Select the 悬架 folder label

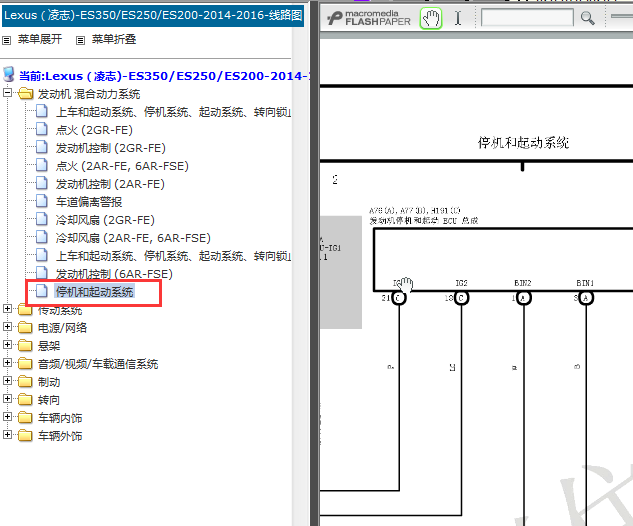tap(49, 346)
